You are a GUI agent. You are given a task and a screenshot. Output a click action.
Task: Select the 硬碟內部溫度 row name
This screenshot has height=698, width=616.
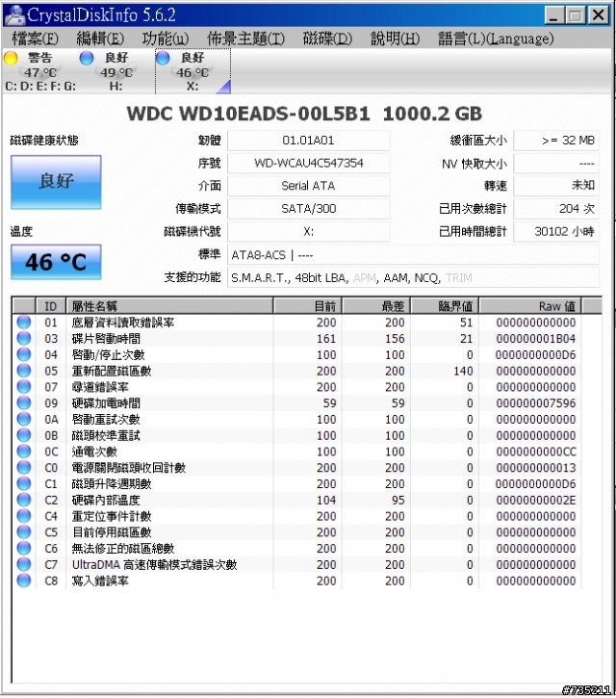click(106, 501)
